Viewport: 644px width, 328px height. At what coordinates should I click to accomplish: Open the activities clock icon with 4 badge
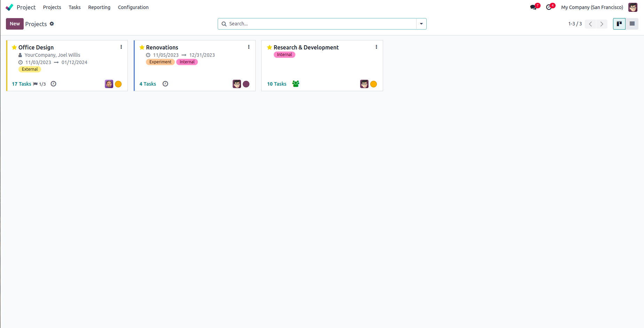tap(550, 7)
